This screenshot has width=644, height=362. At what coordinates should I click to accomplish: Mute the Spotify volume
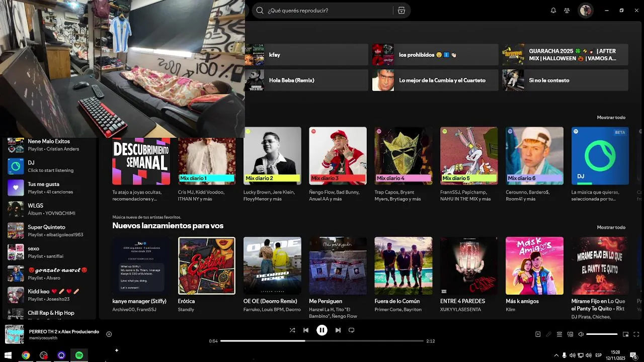click(581, 334)
